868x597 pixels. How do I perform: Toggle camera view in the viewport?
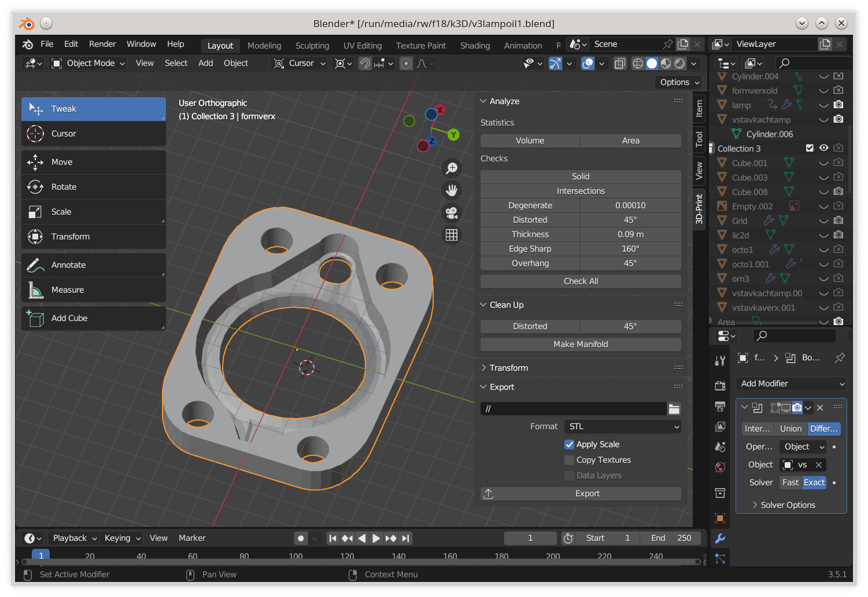click(452, 213)
